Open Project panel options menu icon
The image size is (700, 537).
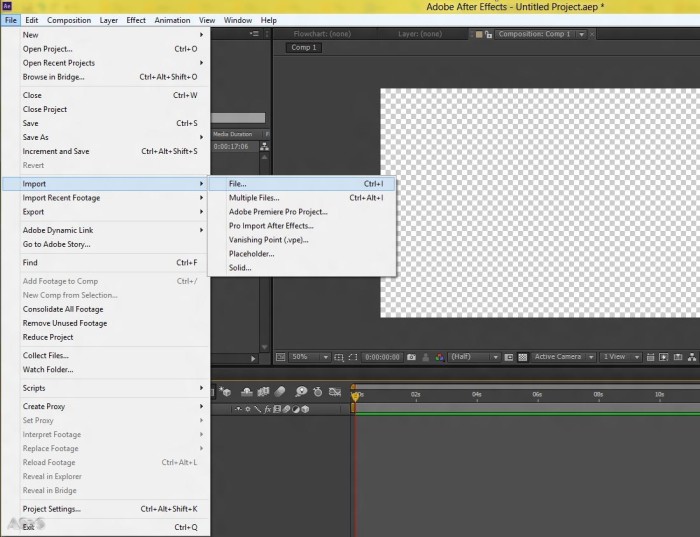pyautogui.click(x=254, y=34)
